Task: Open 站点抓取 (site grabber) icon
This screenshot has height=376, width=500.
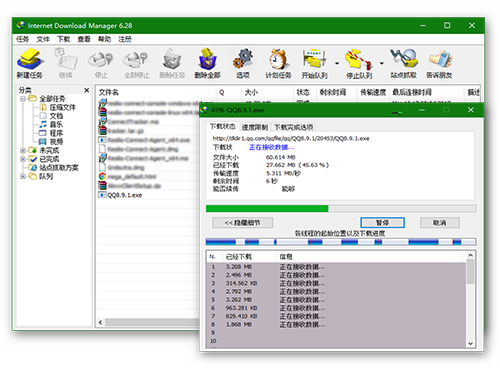Action: coord(404,63)
